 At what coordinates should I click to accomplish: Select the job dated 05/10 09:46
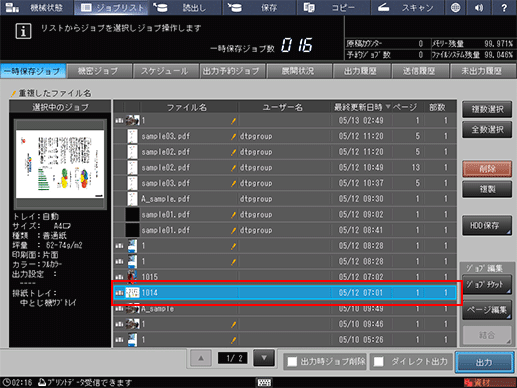[285, 324]
